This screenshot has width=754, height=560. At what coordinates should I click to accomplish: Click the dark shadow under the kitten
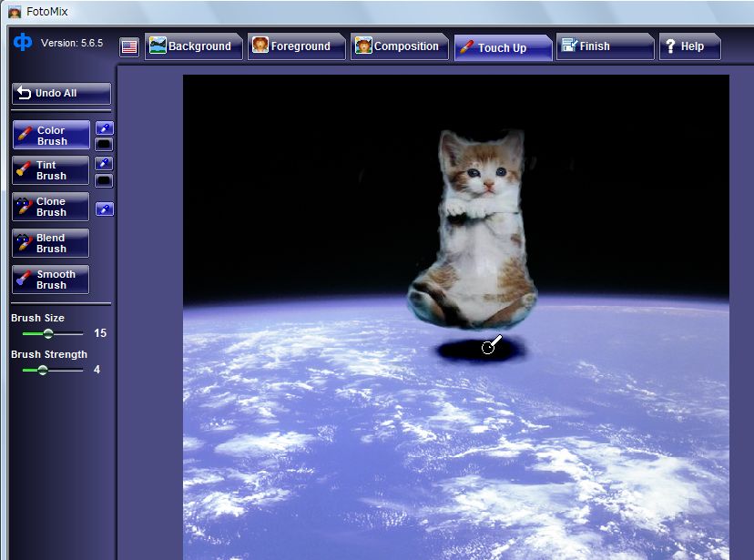pyautogui.click(x=481, y=350)
